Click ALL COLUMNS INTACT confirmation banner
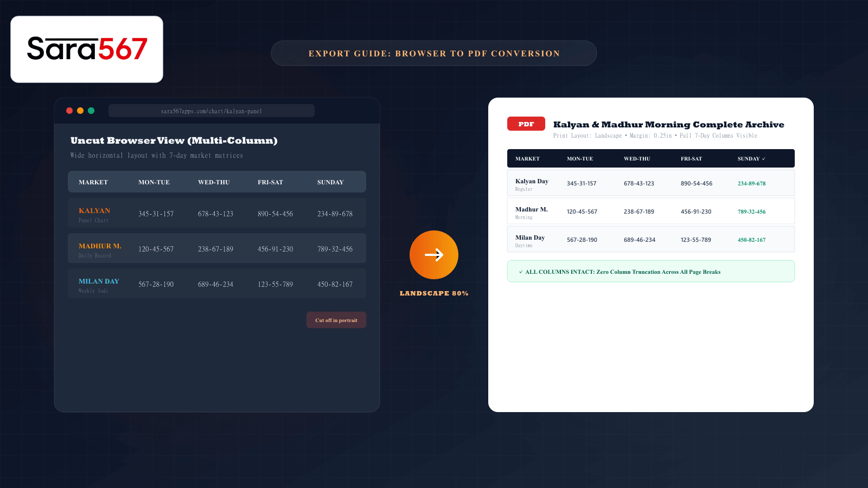Viewport: 868px width, 488px height. pos(651,271)
